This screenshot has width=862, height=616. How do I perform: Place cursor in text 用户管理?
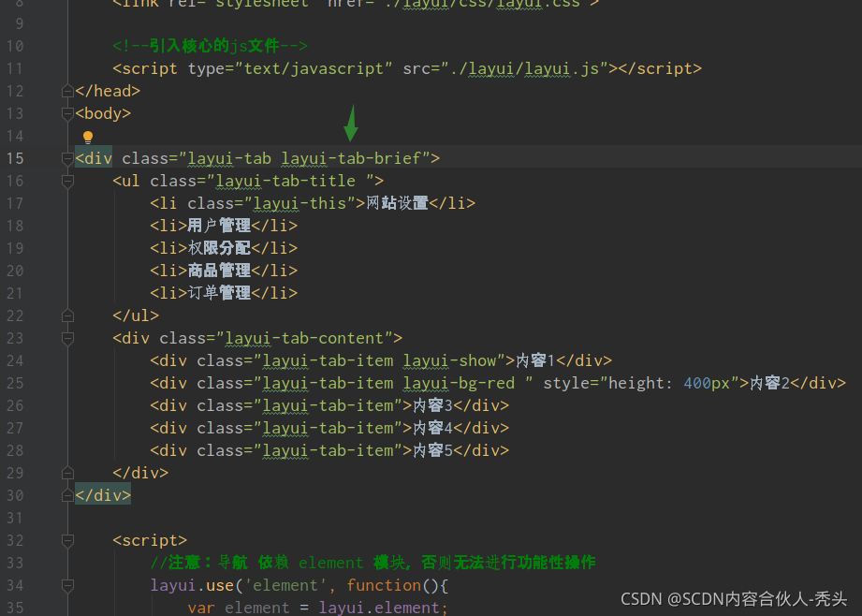[219, 226]
